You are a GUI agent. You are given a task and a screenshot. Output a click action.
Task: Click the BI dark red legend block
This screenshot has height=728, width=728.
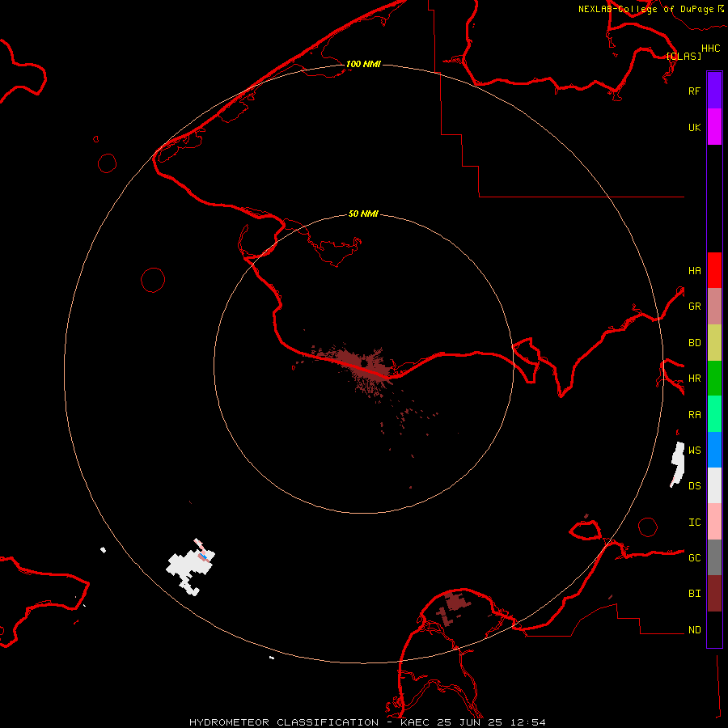tap(714, 594)
